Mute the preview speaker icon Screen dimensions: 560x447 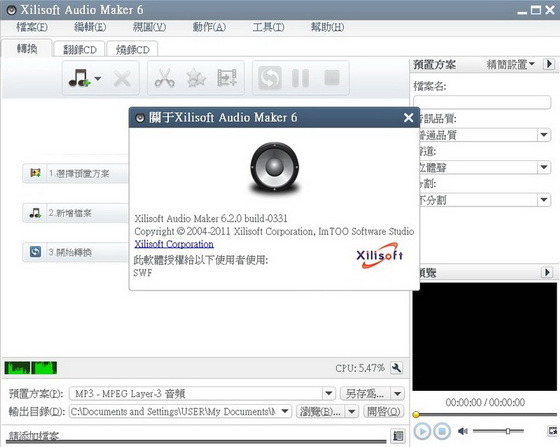[463, 431]
